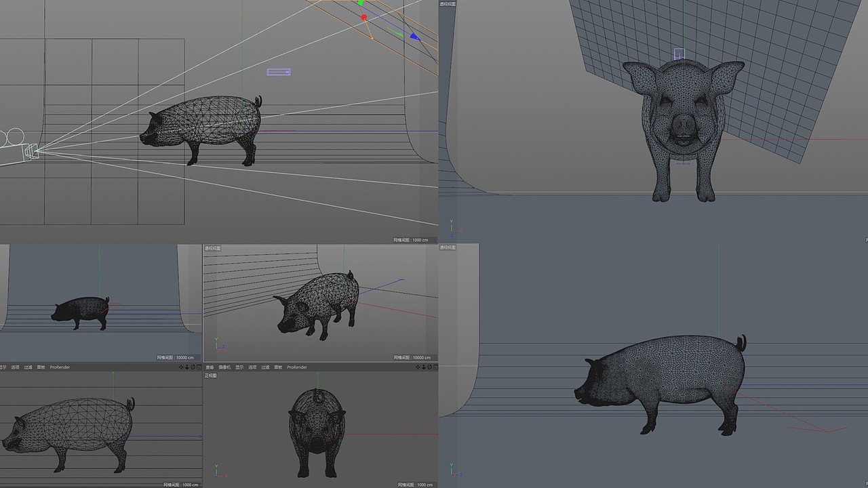Click dolly-zoom icon in bottom-left viewport bar
Screen dimensions: 868x488
187,367
